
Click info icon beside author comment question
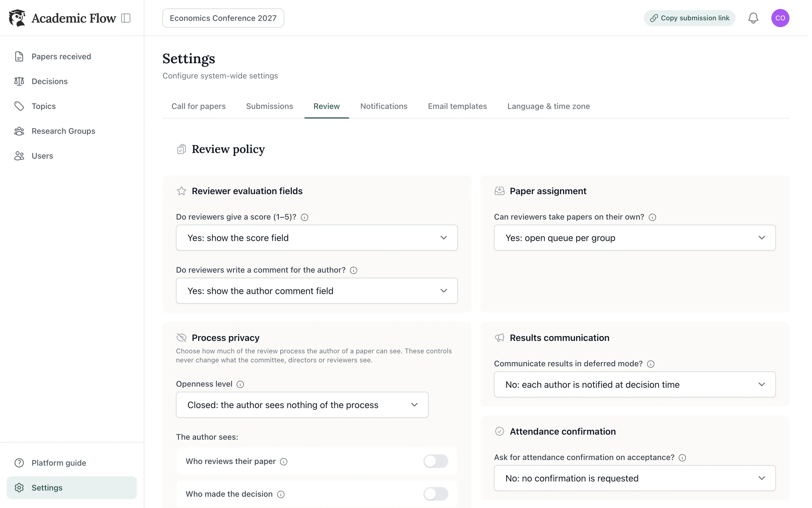coord(353,270)
